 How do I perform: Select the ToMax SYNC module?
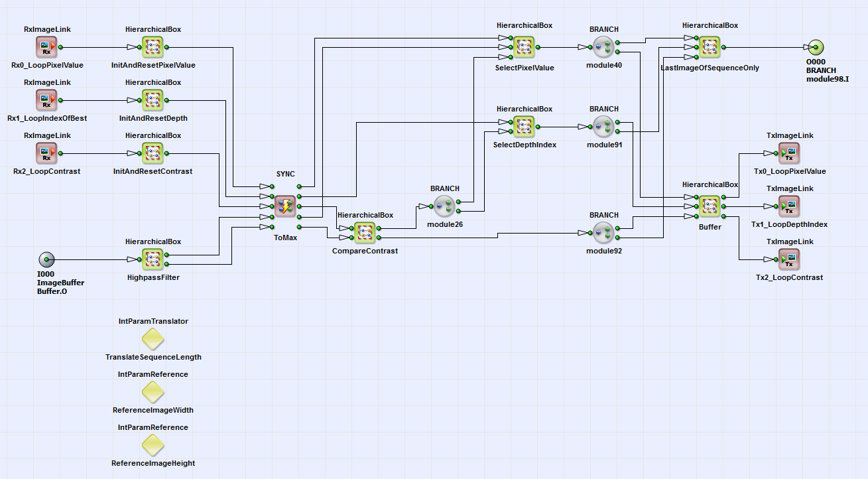click(285, 206)
